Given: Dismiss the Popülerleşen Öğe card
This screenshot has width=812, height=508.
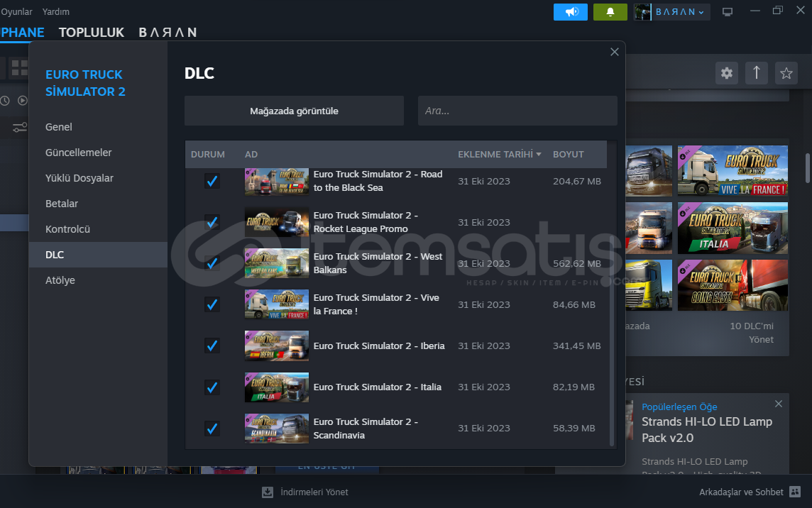Looking at the screenshot, I should (779, 404).
